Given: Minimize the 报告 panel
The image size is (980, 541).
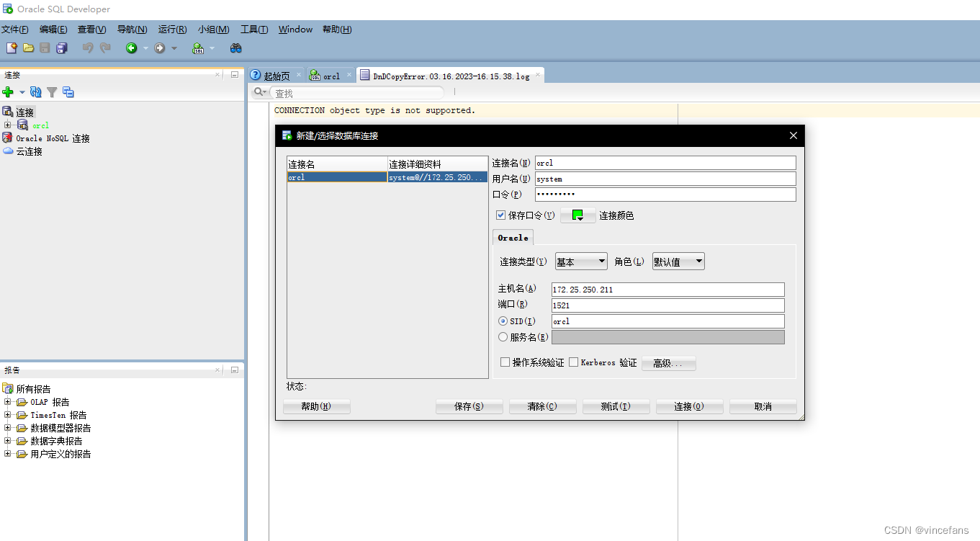Looking at the screenshot, I should [x=234, y=370].
